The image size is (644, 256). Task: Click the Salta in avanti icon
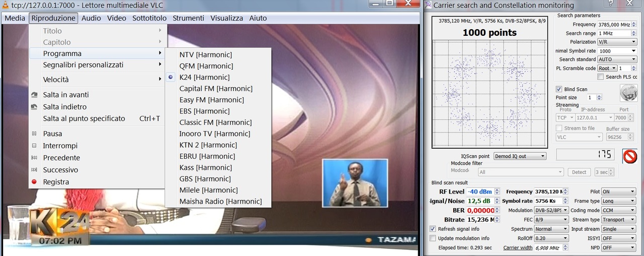(x=34, y=95)
